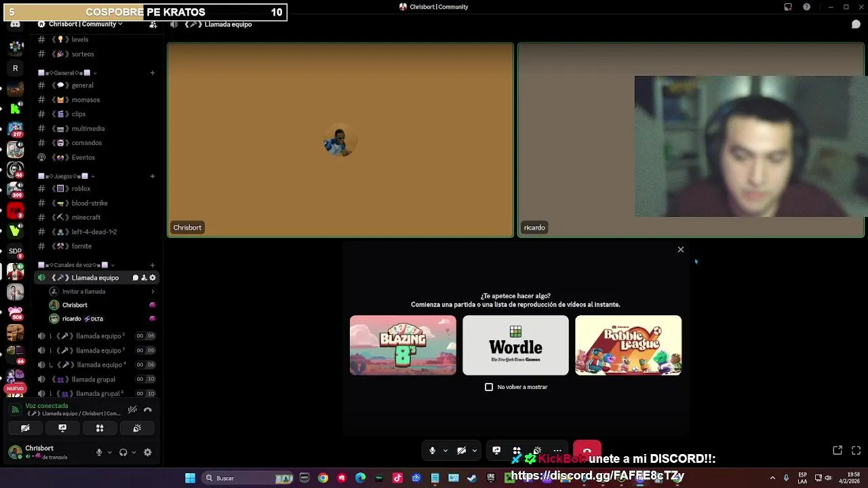
Task: Open activities from the call control bar
Action: coord(517,450)
